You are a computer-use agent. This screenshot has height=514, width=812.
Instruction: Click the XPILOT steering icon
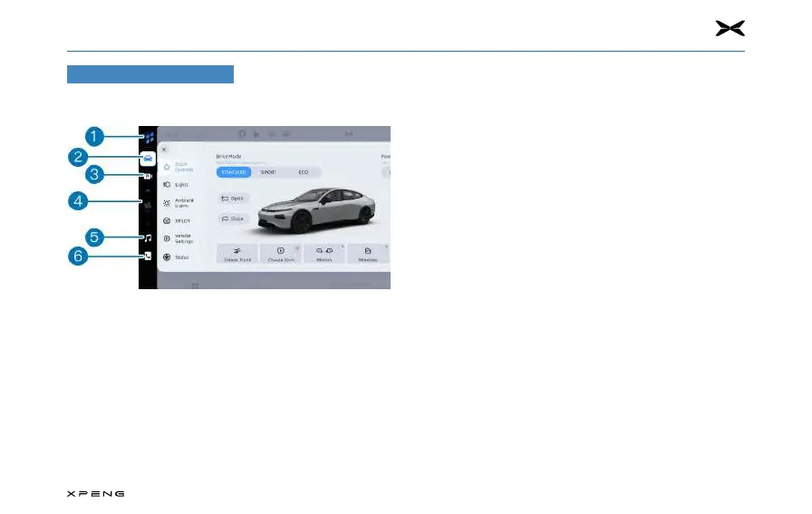tap(167, 220)
